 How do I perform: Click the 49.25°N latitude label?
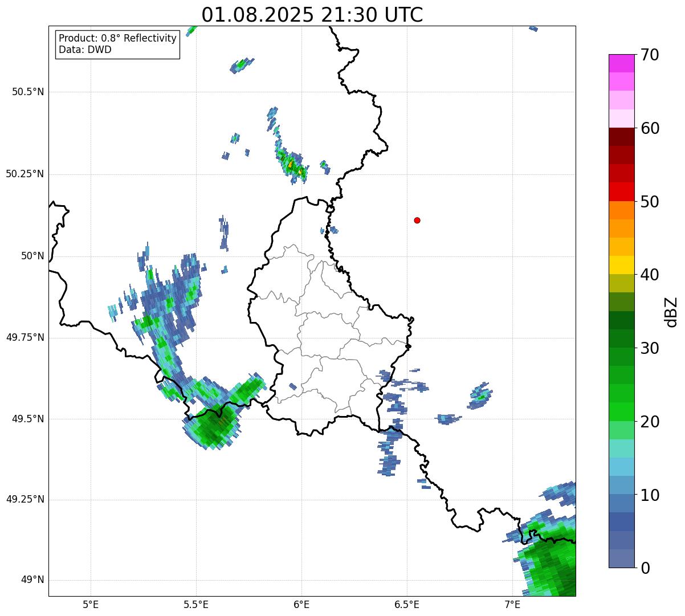[x=25, y=499]
